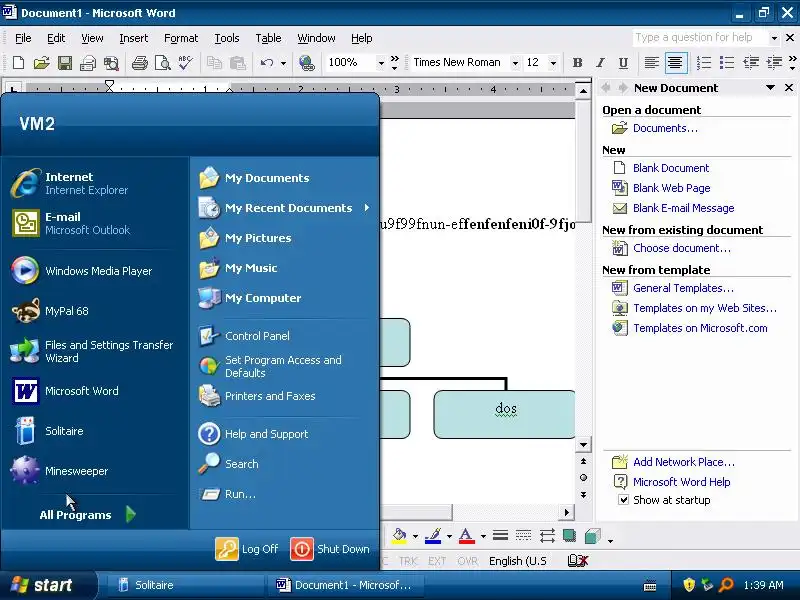The height and width of the screenshot is (600, 800).
Task: Expand All Programs list
Action: (88, 514)
